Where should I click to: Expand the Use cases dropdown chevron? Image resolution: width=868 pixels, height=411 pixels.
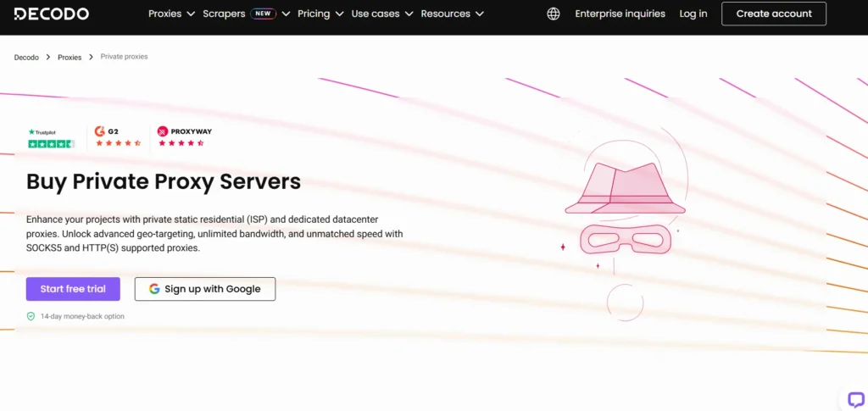click(409, 14)
